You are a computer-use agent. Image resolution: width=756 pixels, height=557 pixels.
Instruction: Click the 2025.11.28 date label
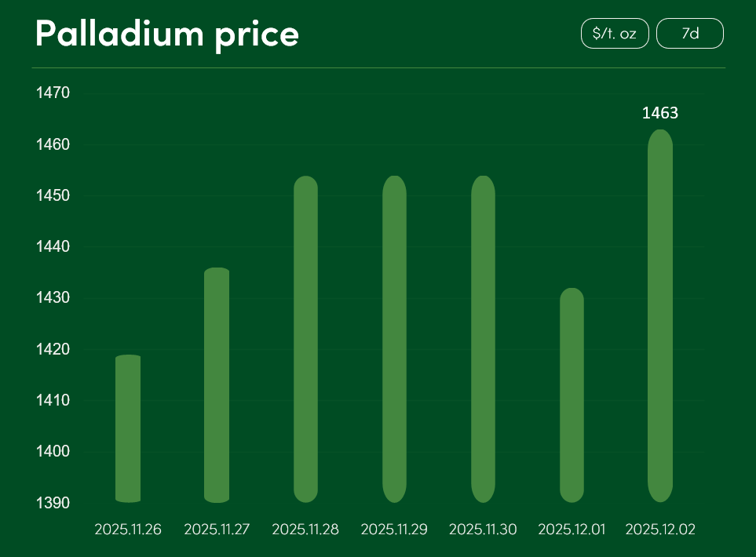(x=305, y=530)
